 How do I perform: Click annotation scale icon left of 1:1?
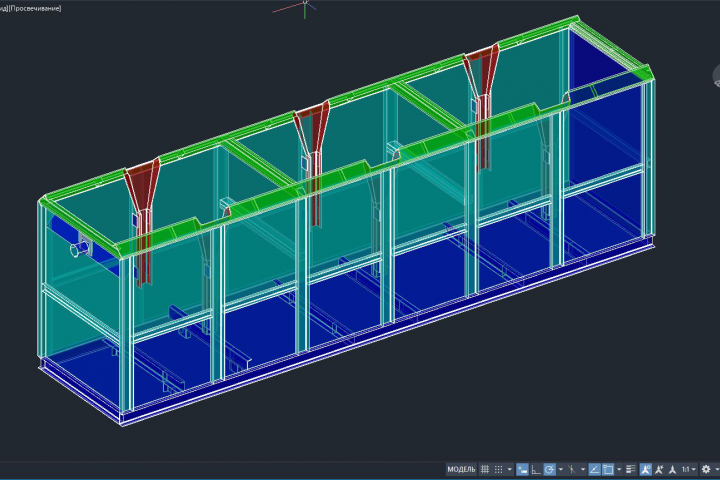click(x=672, y=469)
